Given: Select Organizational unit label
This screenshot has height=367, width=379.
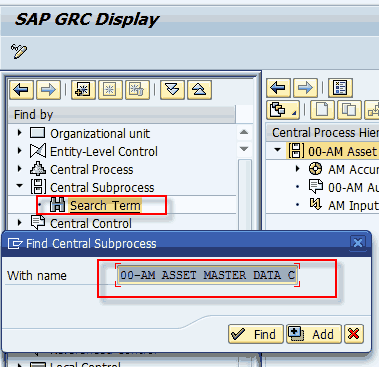Looking at the screenshot, I should 100,134.
